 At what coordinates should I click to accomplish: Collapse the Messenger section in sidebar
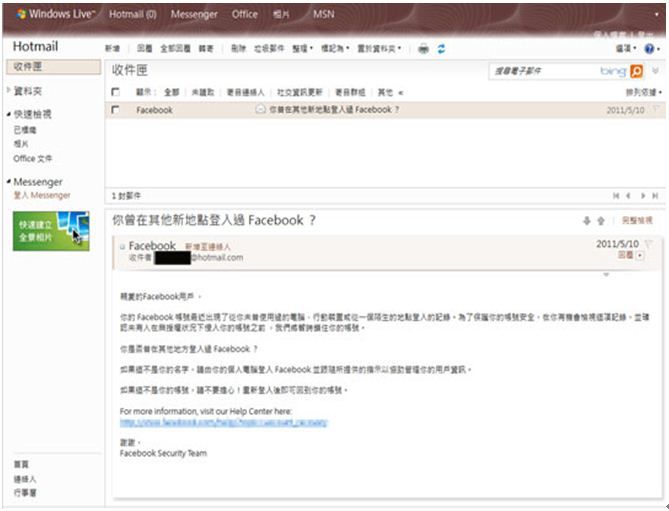[9, 182]
